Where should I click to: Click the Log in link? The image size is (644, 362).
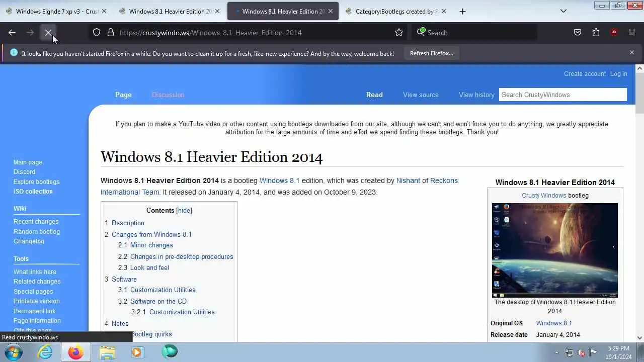point(619,74)
